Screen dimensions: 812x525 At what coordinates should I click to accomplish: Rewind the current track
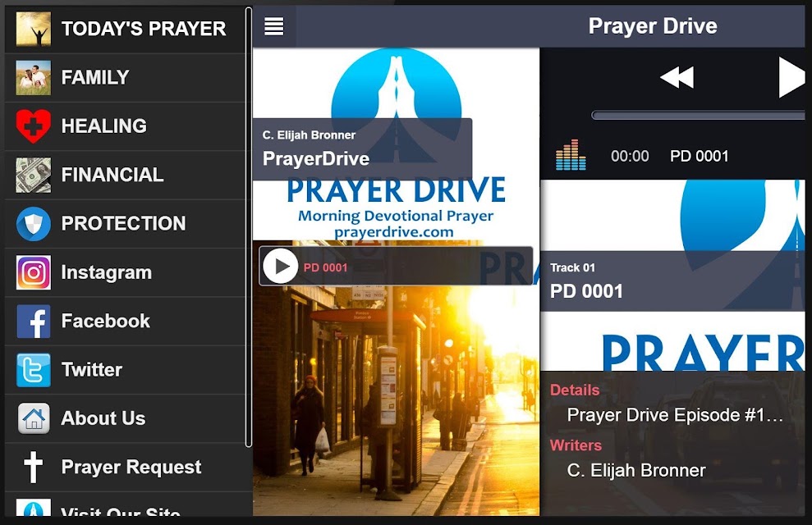point(677,78)
